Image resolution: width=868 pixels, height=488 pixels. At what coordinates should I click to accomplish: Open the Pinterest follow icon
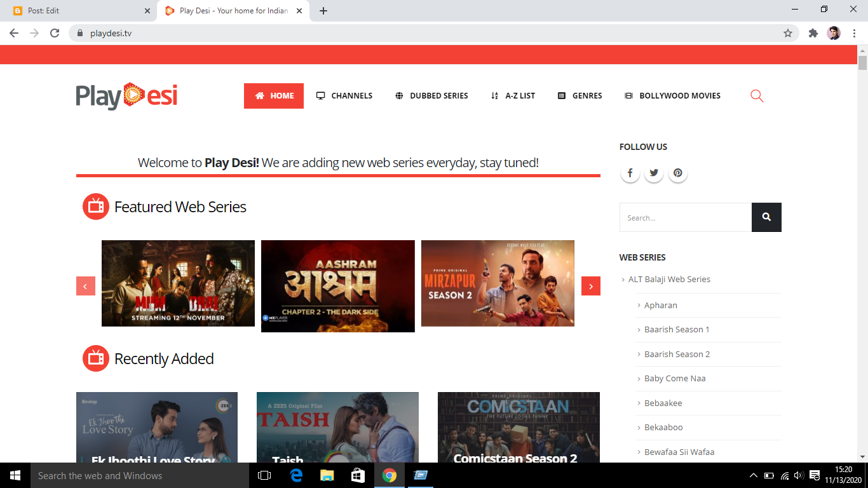pyautogui.click(x=678, y=173)
